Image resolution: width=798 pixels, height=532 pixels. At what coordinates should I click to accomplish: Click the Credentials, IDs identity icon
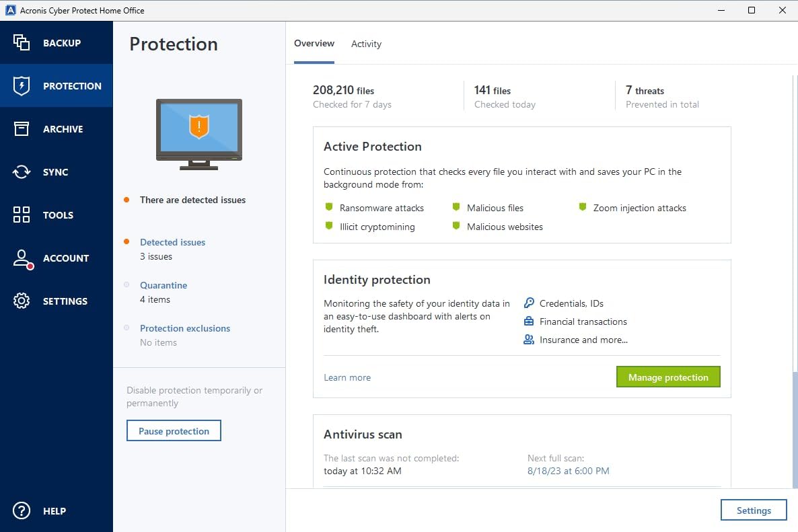pyautogui.click(x=528, y=303)
